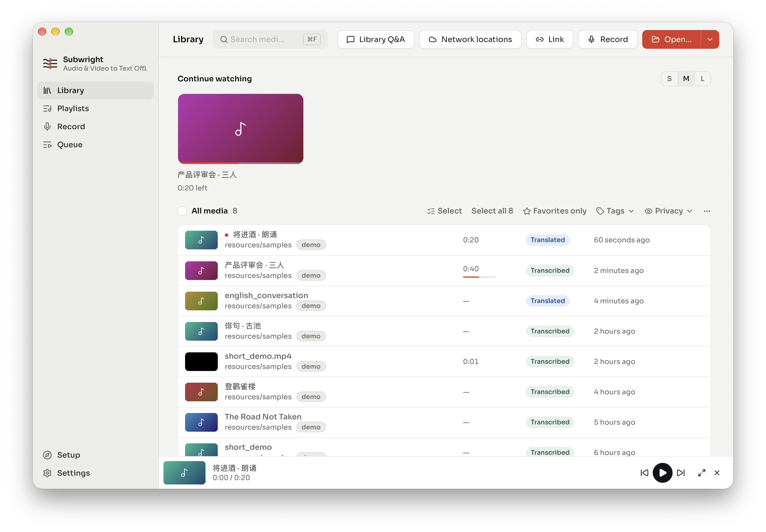This screenshot has height=532, width=766.
Task: Add media via Link button
Action: (549, 39)
